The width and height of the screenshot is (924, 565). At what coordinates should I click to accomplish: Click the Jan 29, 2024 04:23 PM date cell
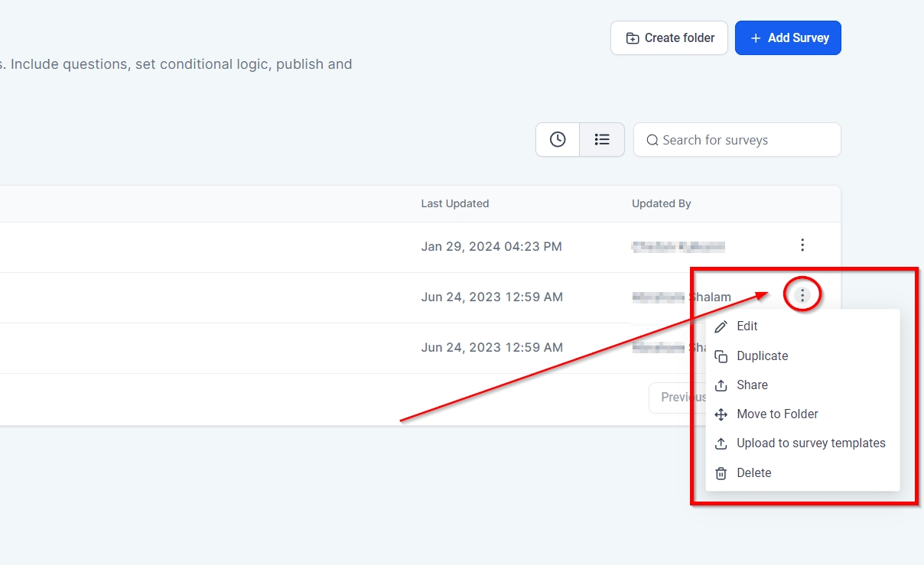coord(491,246)
